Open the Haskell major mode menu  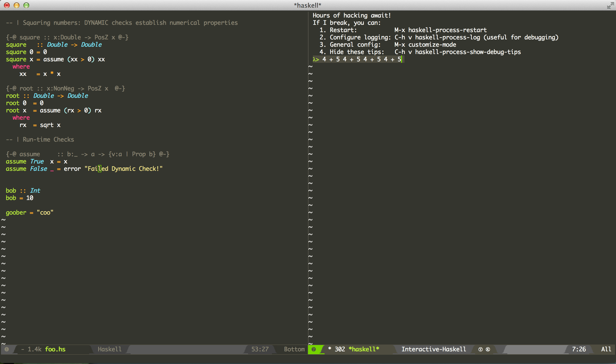[x=110, y=349]
